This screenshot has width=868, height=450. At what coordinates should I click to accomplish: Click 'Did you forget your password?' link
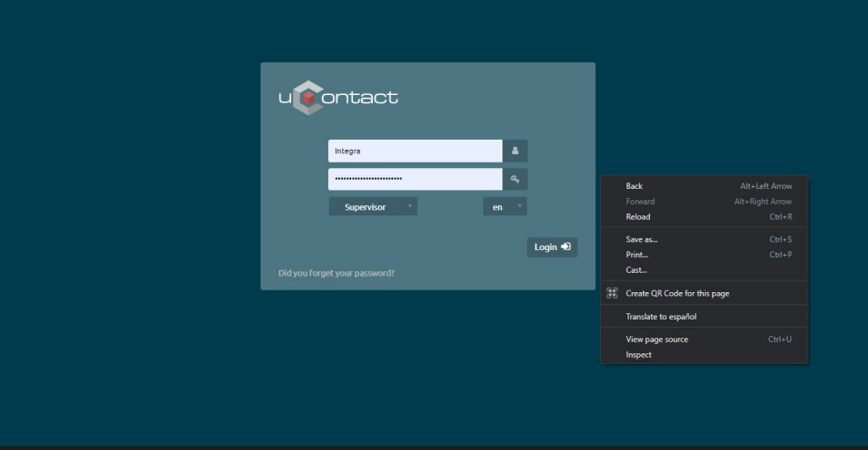(336, 273)
